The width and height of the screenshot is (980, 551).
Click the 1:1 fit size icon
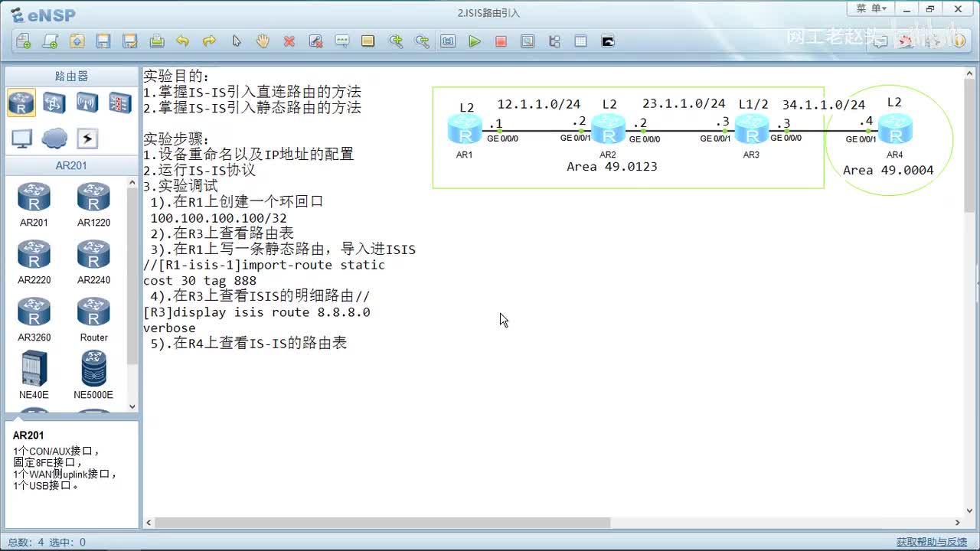(448, 41)
